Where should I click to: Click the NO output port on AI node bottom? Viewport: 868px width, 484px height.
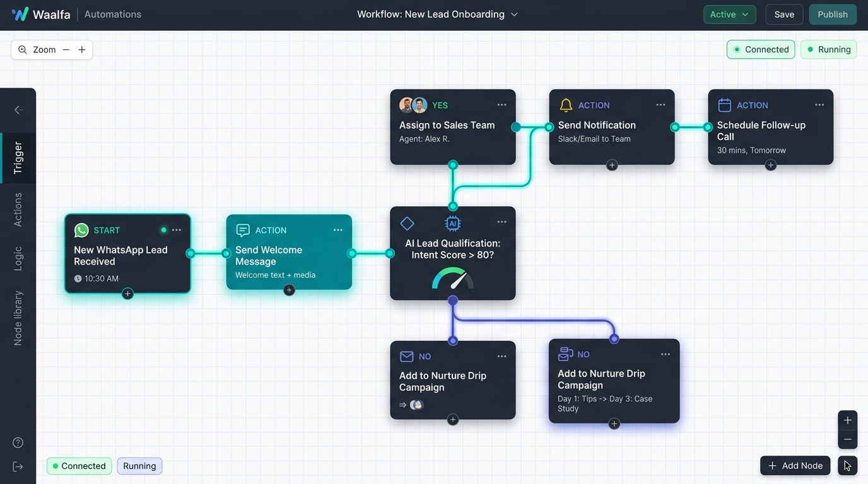[453, 301]
